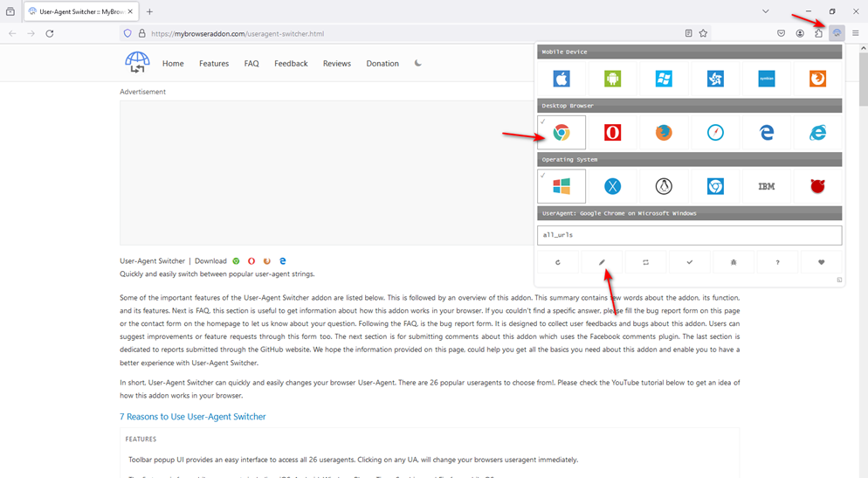Open the Firefox extensions puzzle icon
The height and width of the screenshot is (478, 868).
[x=818, y=33]
